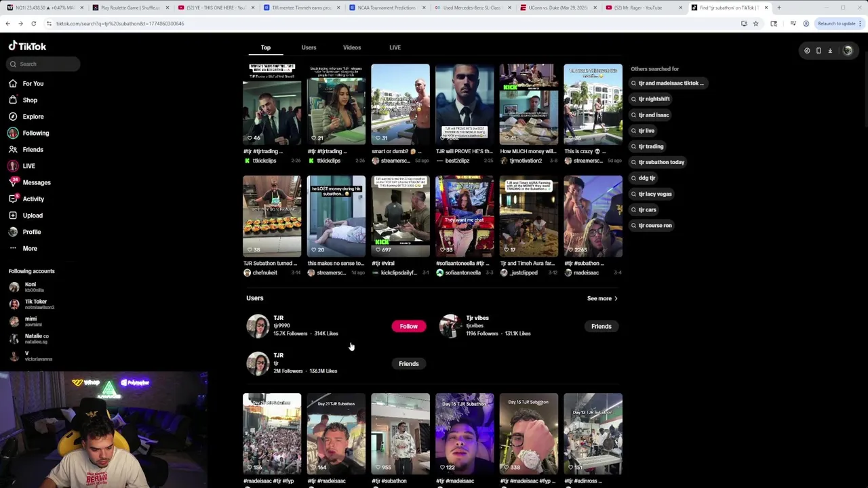Open following account mimi
The height and width of the screenshot is (488, 868).
tap(26, 321)
